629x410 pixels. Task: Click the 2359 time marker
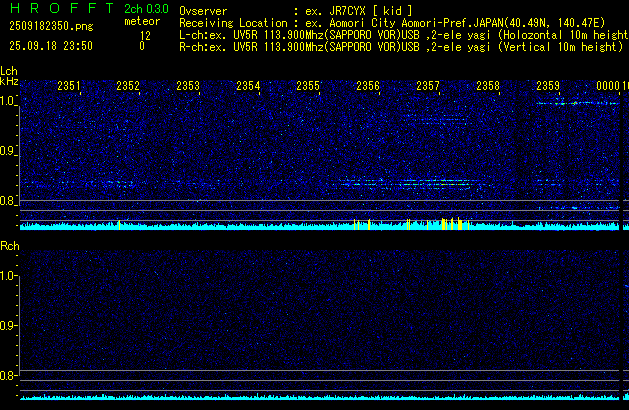pyautogui.click(x=548, y=87)
